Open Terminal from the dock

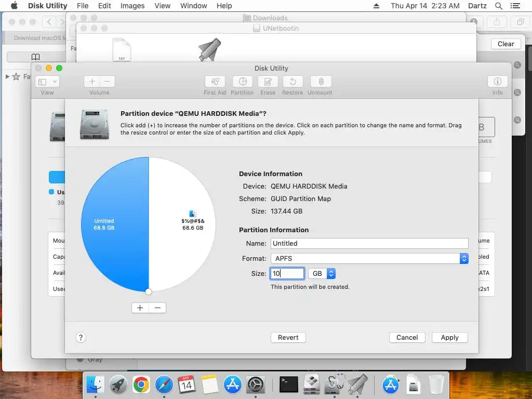[x=289, y=384]
